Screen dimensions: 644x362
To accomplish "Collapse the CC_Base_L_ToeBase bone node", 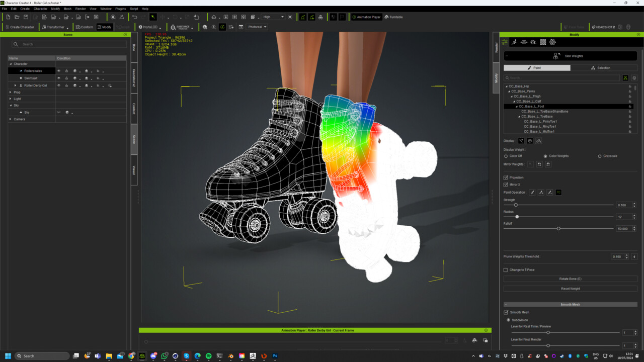I will tap(519, 117).
